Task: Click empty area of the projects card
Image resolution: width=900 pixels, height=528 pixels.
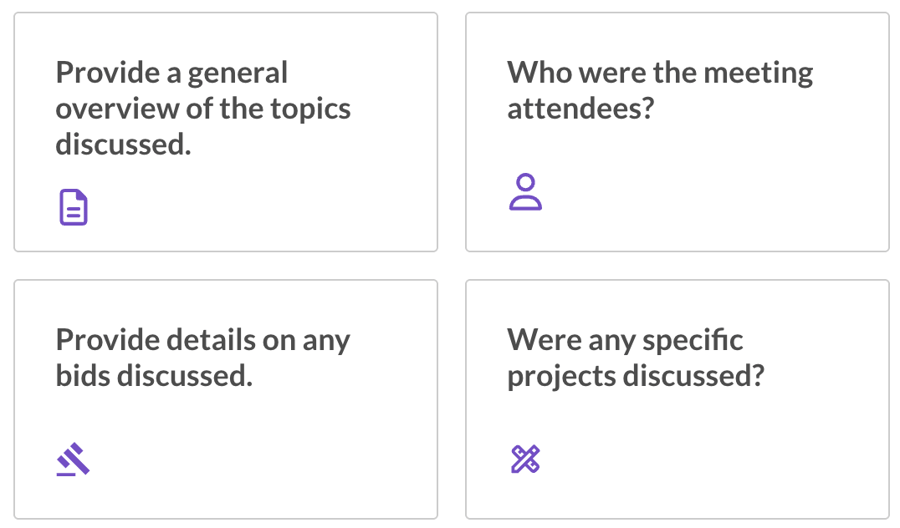Action: (x=717, y=453)
